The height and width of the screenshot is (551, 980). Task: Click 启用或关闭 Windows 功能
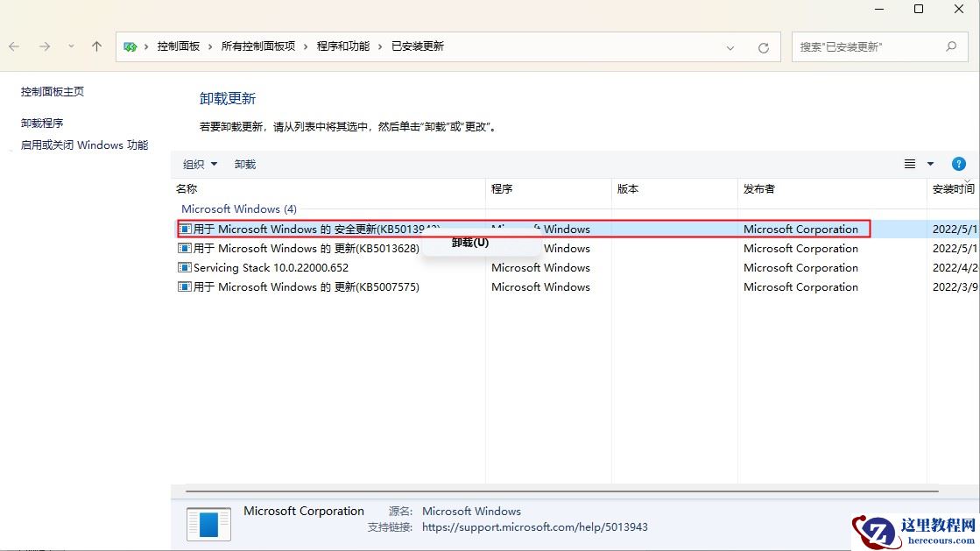pos(83,145)
